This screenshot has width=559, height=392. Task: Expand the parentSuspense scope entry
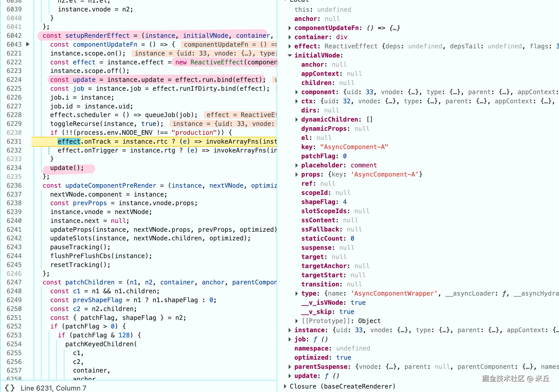pos(290,367)
